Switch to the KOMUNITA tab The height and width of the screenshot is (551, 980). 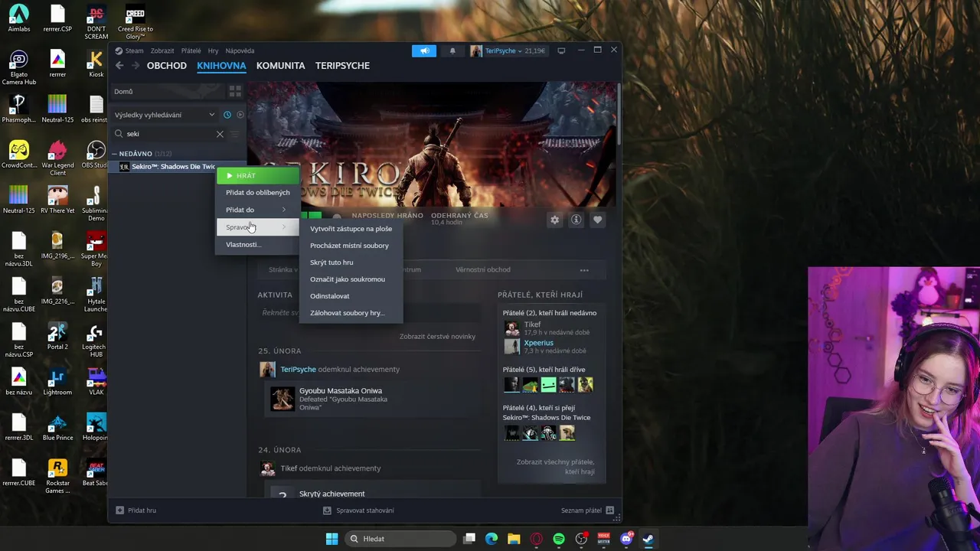[x=281, y=66]
